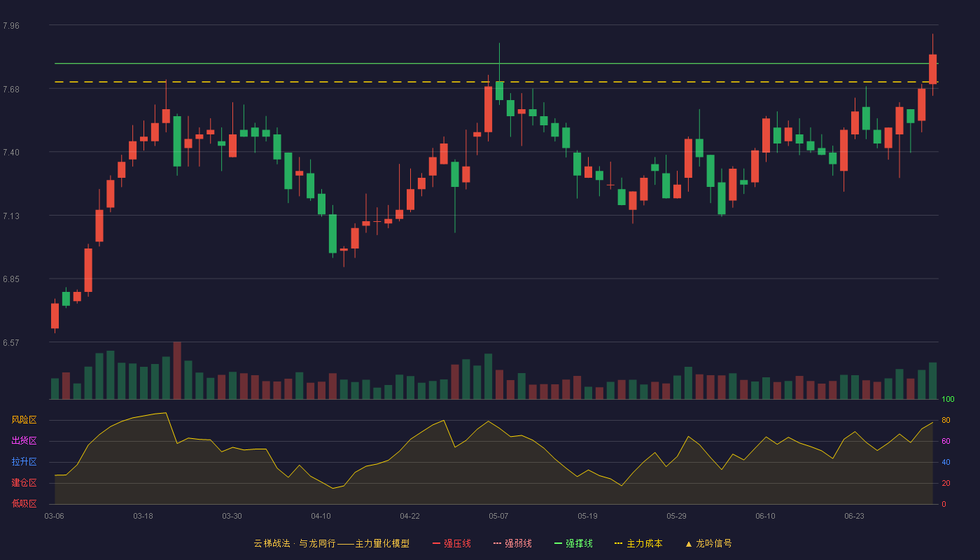Image resolution: width=980 pixels, height=560 pixels.
Task: Click the 6.57 price axis label
Action: pyautogui.click(x=11, y=343)
